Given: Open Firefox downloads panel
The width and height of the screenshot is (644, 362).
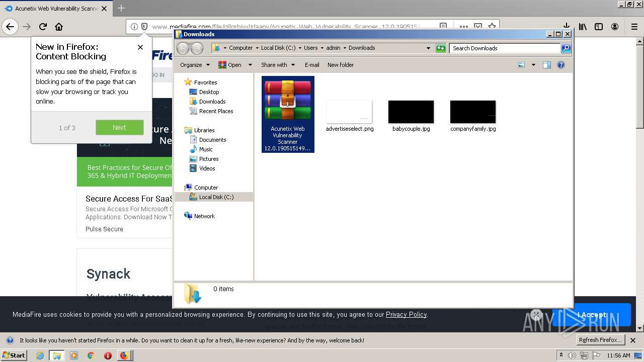Looking at the screenshot, I should tap(566, 27).
